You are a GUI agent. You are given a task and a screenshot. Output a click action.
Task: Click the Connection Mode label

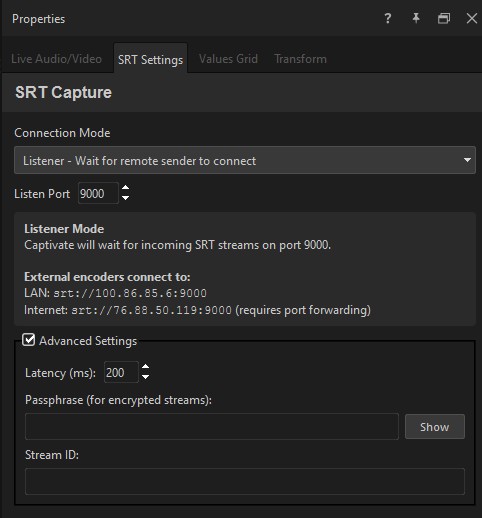[x=62, y=133]
